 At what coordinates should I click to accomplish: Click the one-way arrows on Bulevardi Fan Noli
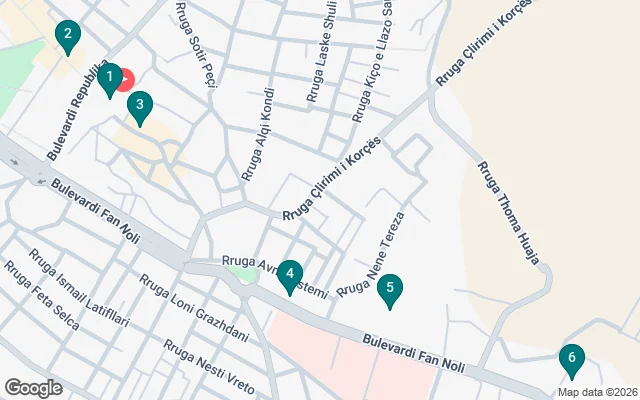(27, 172)
